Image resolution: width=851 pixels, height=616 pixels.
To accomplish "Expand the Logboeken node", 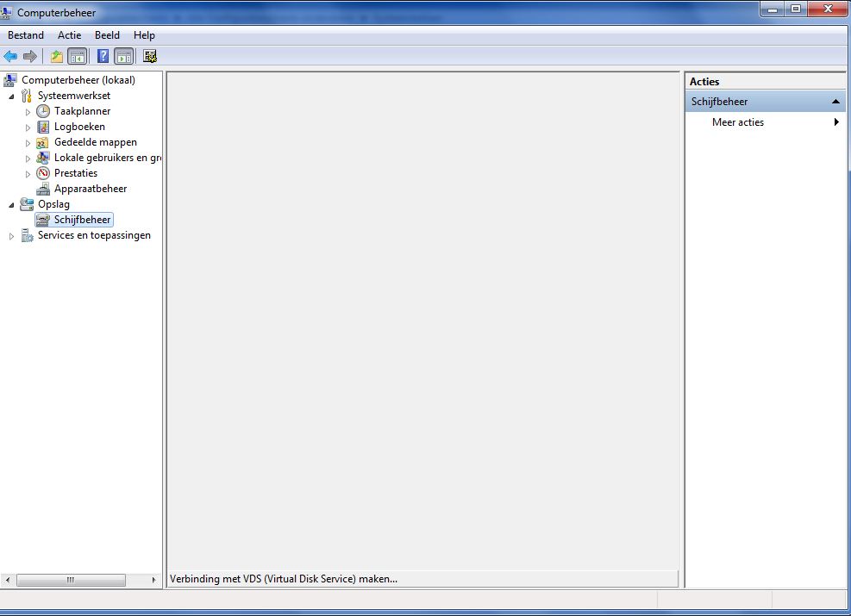I will pyautogui.click(x=28, y=128).
